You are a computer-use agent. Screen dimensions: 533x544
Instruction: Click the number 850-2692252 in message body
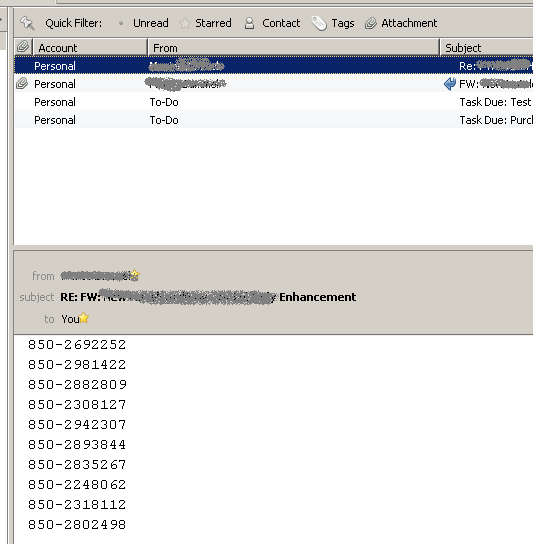77,345
